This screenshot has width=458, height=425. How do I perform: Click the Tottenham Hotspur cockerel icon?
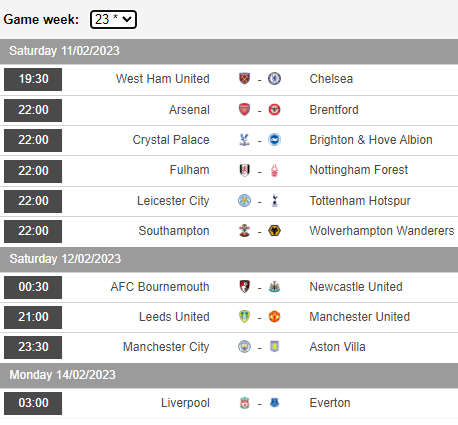(274, 201)
